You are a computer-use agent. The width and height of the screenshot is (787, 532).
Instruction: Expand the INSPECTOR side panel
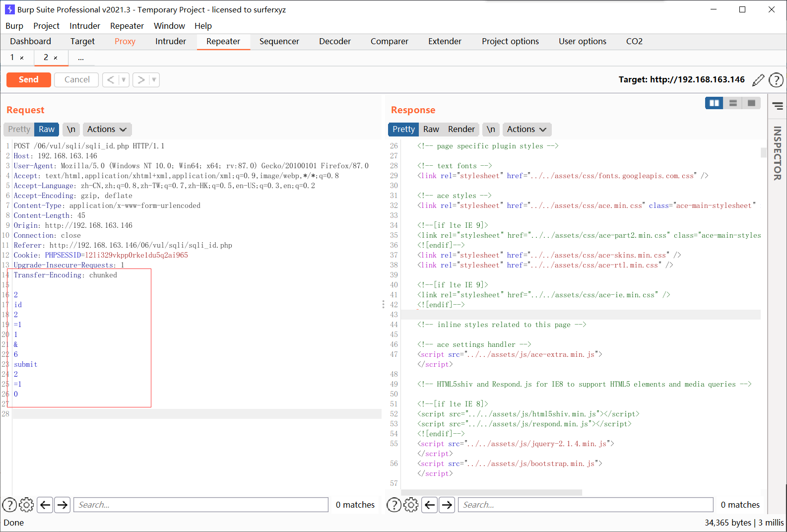click(778, 153)
